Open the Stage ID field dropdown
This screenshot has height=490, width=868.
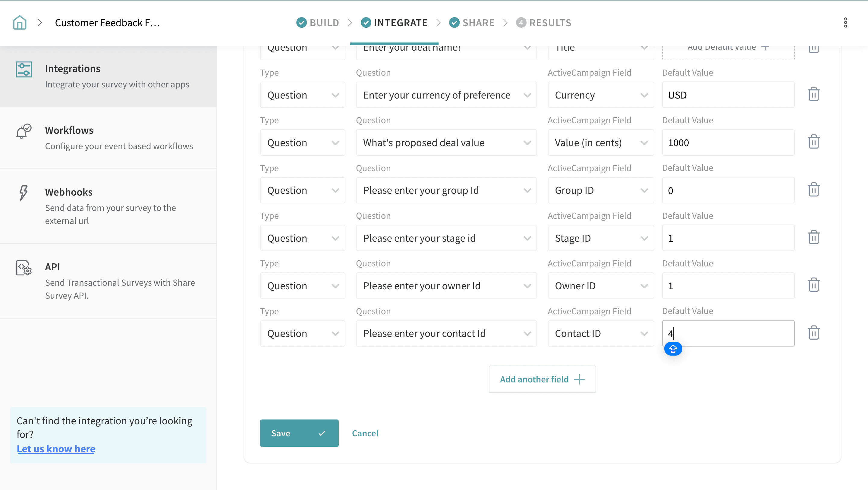click(600, 238)
